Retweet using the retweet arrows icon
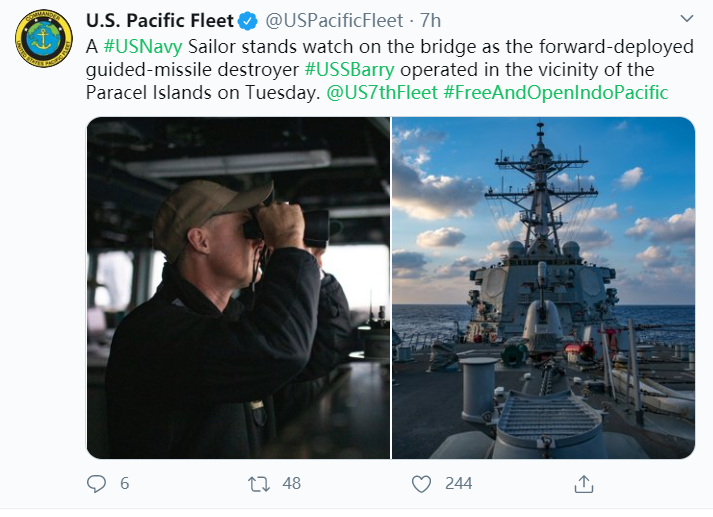The height and width of the screenshot is (517, 713). coord(258,484)
